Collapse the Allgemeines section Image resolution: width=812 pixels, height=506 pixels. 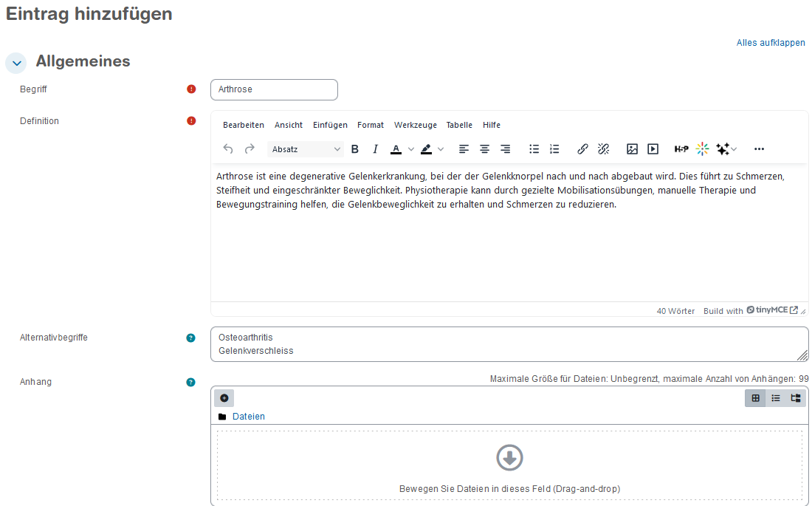click(x=16, y=64)
